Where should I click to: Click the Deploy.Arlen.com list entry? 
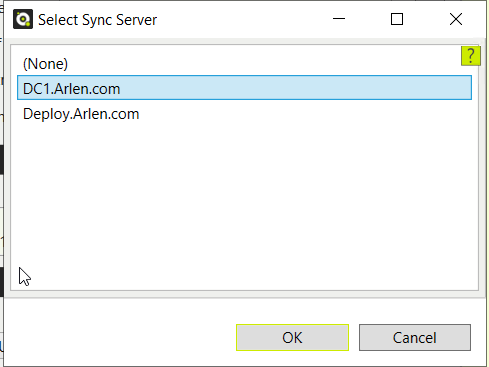244,114
